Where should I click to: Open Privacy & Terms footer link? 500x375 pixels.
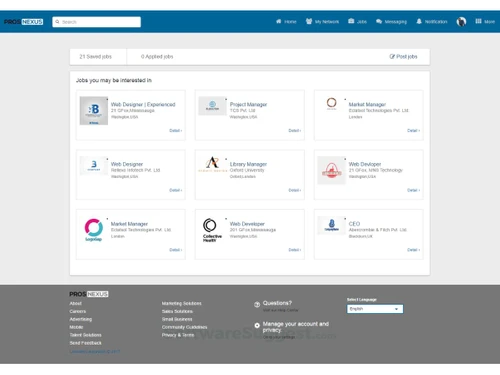point(178,335)
